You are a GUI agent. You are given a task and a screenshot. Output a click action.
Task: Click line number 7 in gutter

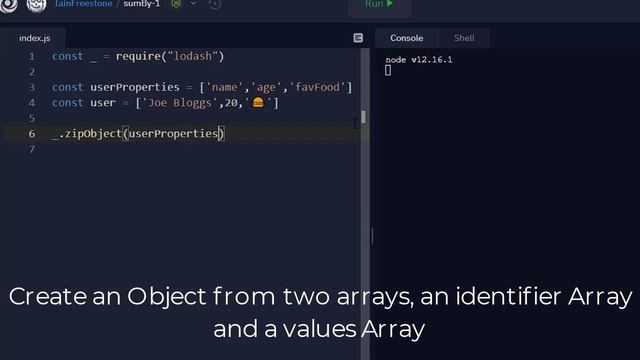click(32, 149)
